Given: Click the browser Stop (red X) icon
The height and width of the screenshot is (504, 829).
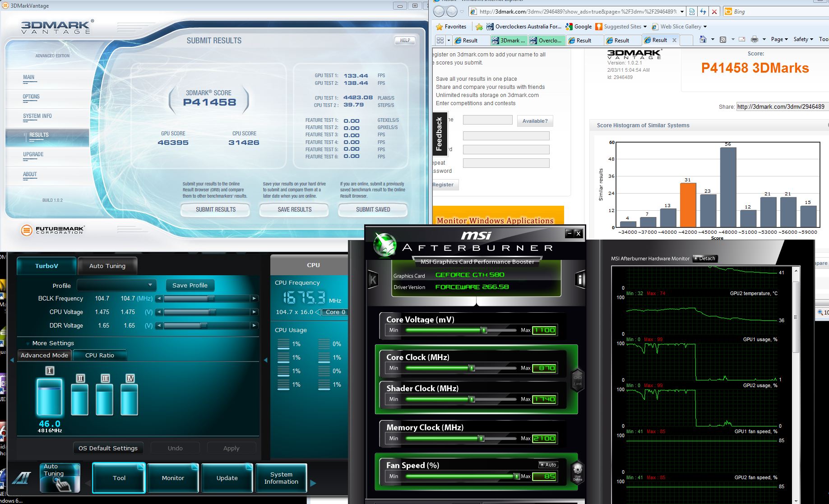Looking at the screenshot, I should click(x=714, y=12).
